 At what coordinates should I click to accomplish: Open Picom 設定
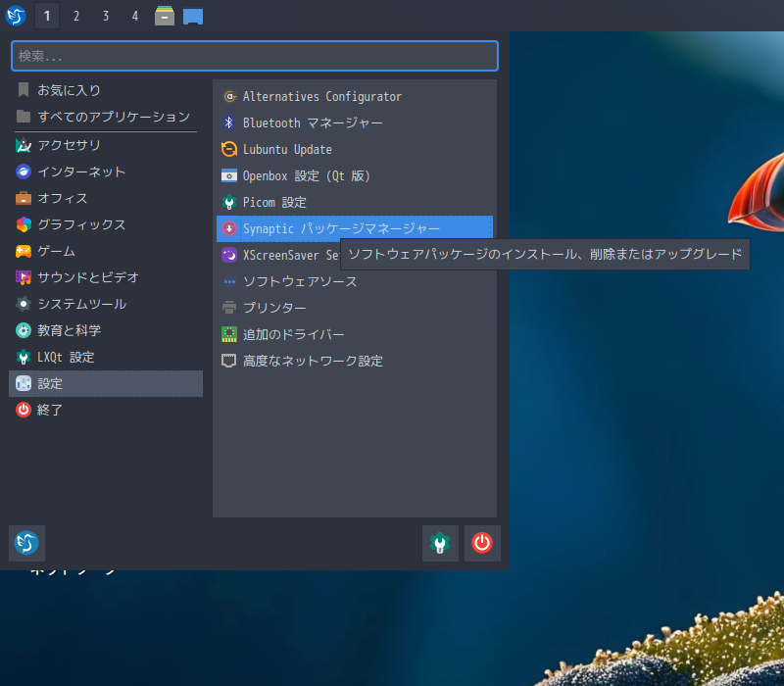tap(355, 203)
